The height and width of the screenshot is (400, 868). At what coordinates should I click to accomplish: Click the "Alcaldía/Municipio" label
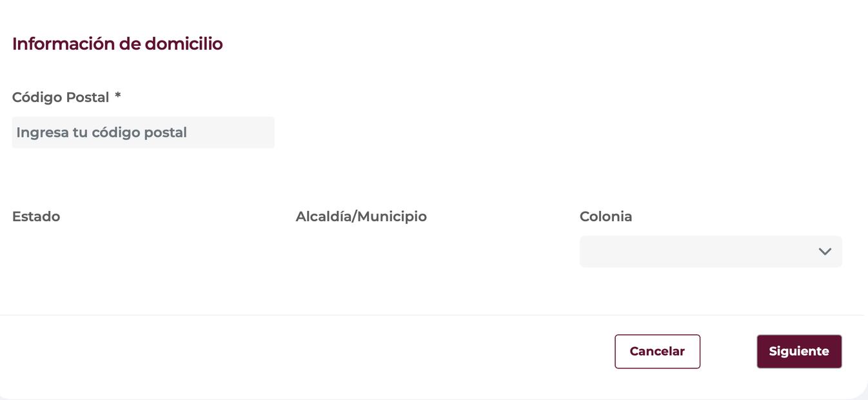pyautogui.click(x=361, y=217)
